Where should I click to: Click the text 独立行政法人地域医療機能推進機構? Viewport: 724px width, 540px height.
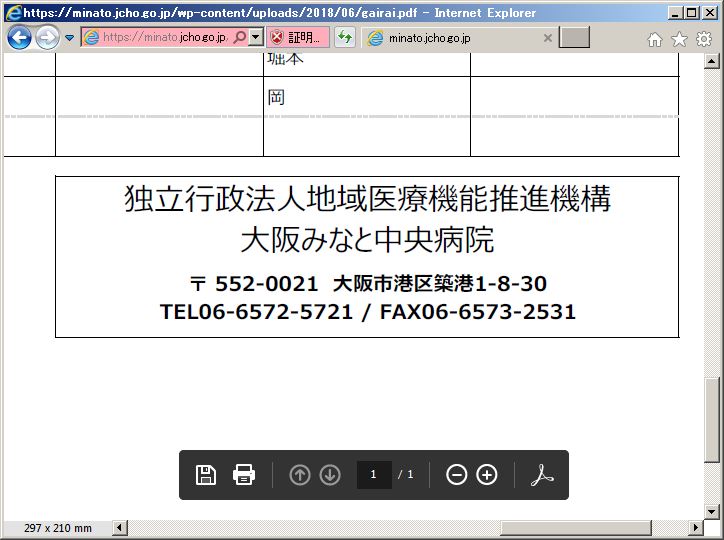[x=368, y=198]
